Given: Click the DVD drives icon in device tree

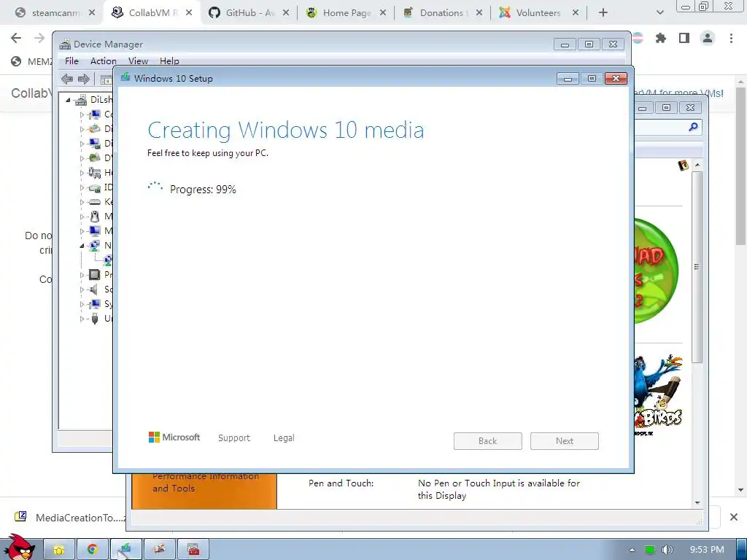Looking at the screenshot, I should 95,158.
